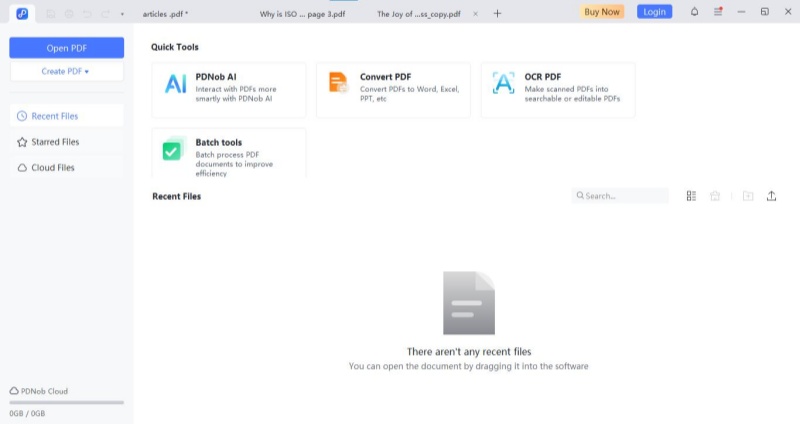This screenshot has height=424, width=800.
Task: Click the print icon in the title bar
Action: pos(69,14)
